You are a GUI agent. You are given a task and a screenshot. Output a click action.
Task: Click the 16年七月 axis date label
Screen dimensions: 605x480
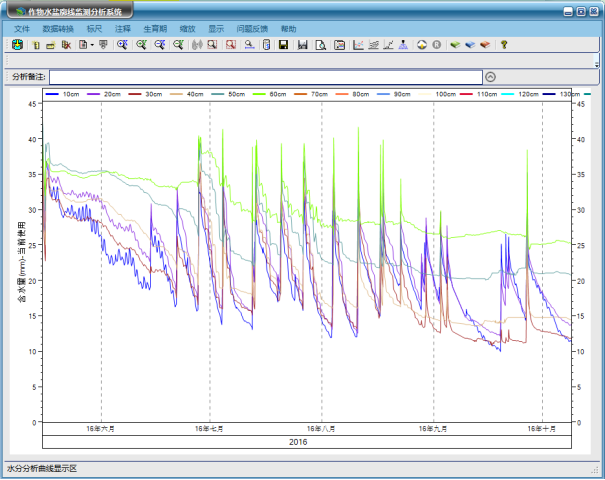point(209,429)
